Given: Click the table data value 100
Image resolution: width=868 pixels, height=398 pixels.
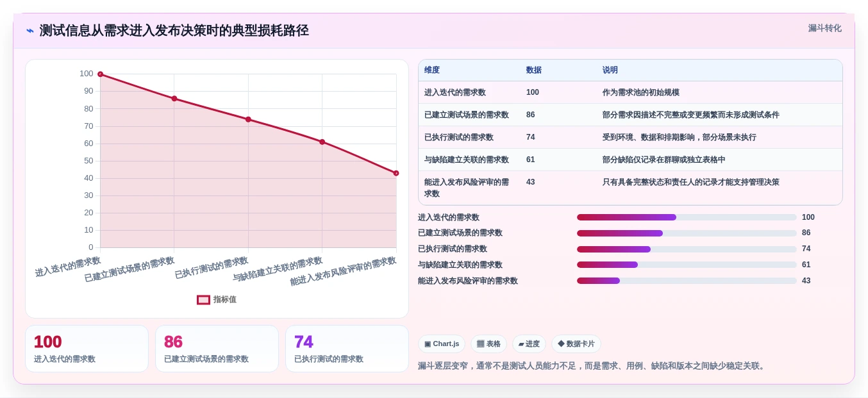Looking at the screenshot, I should pos(533,92).
